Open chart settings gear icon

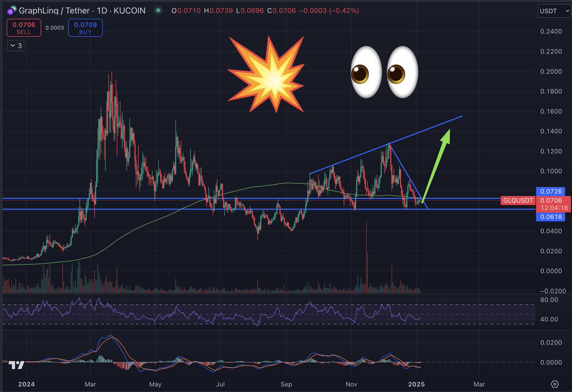point(554,383)
